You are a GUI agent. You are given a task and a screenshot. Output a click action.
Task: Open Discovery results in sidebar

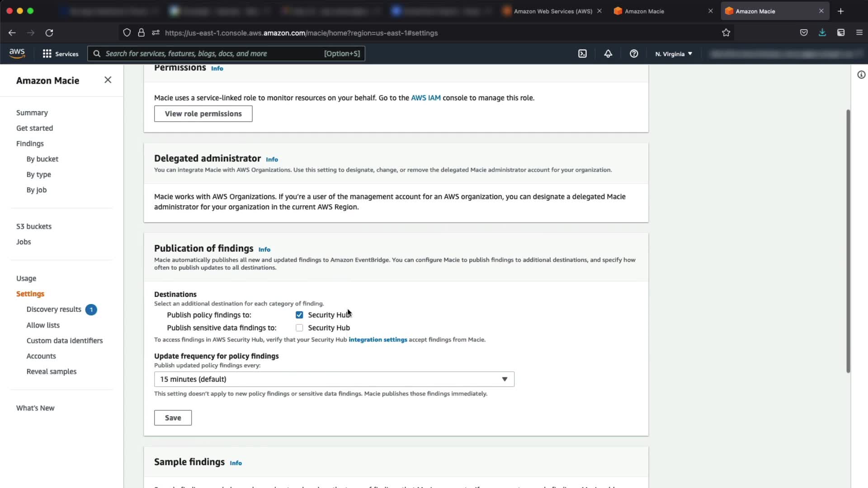coord(54,310)
